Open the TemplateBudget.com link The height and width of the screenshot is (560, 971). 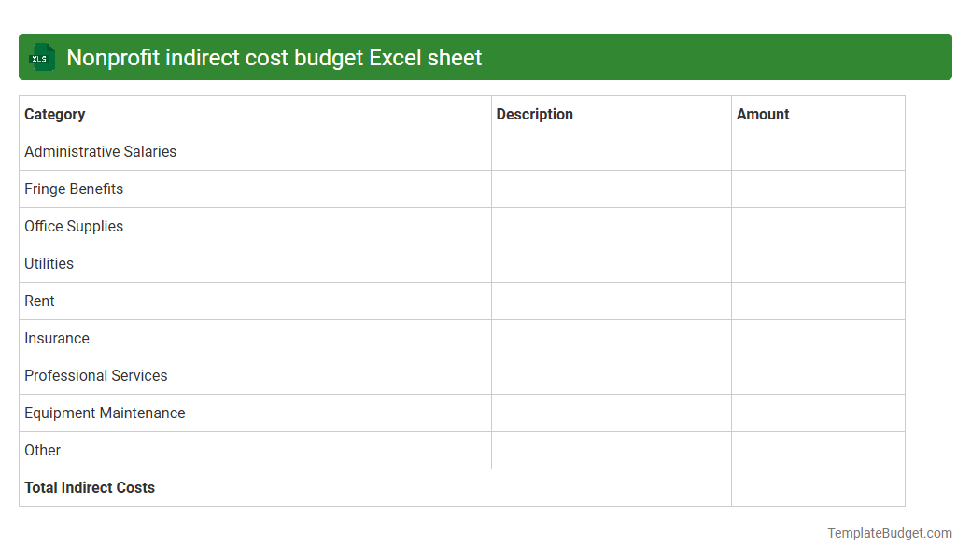click(889, 533)
